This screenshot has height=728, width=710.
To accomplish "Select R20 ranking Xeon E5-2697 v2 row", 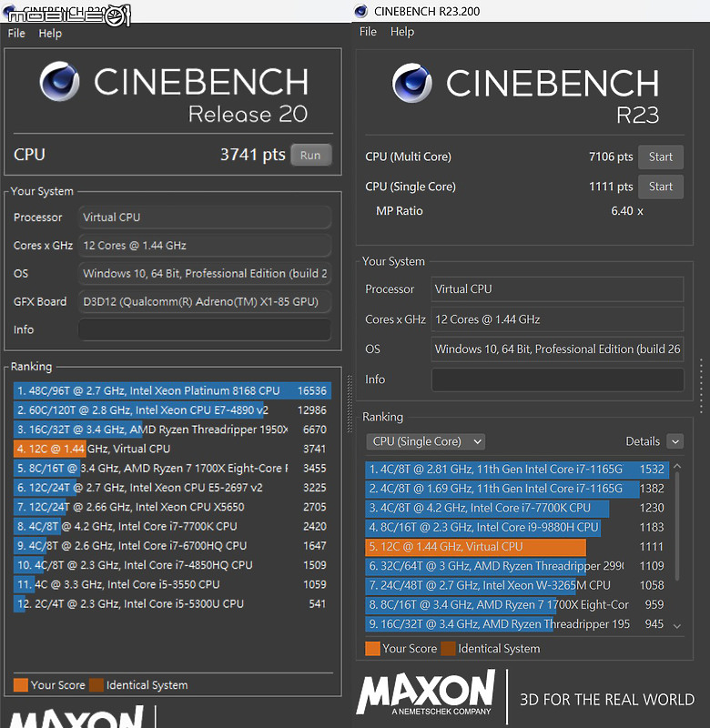I will coord(172,488).
